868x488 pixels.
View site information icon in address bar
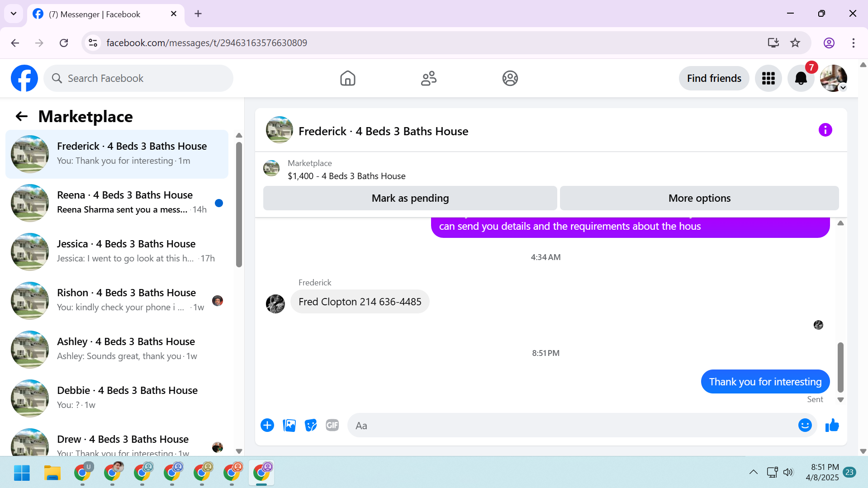pos(93,43)
